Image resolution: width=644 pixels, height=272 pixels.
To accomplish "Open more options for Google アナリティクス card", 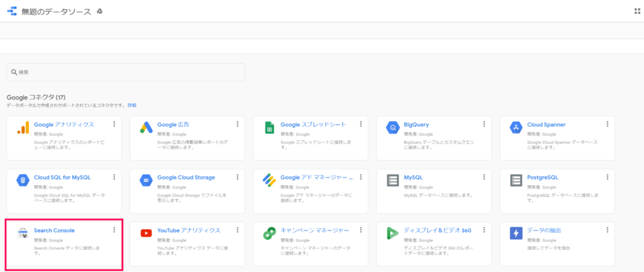I will click(x=114, y=123).
